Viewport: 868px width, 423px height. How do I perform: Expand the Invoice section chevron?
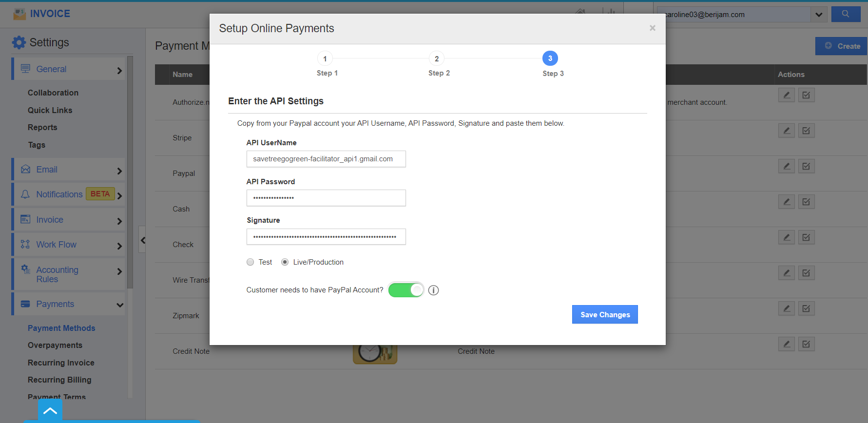point(119,221)
